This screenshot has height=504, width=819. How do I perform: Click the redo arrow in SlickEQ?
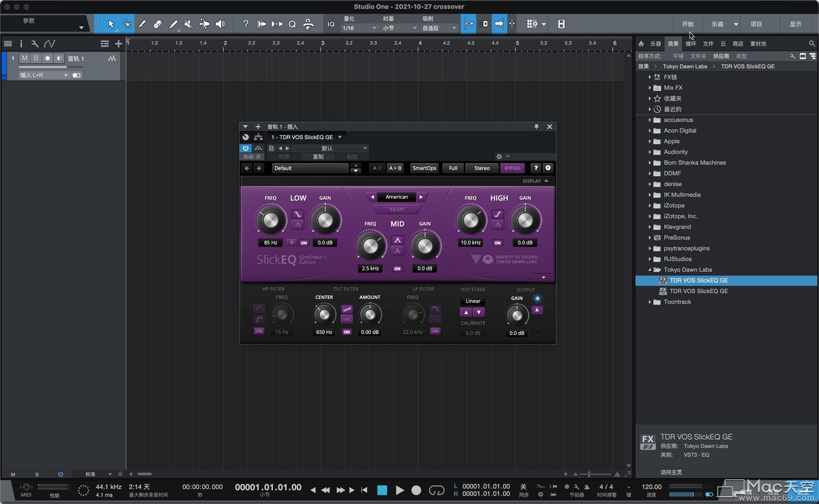259,168
